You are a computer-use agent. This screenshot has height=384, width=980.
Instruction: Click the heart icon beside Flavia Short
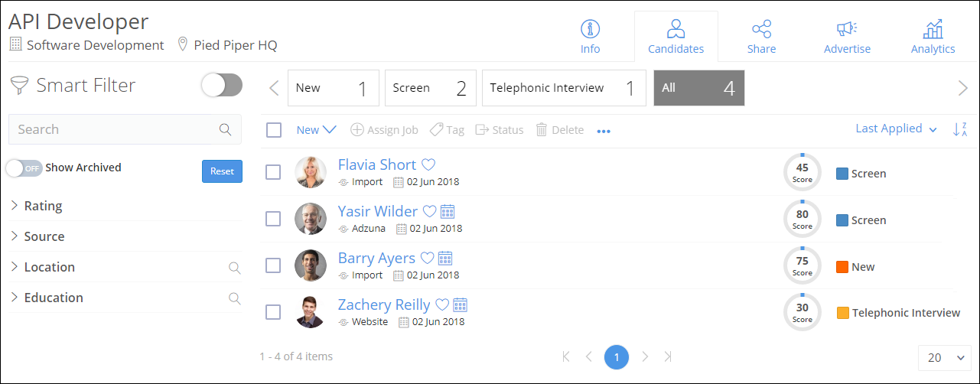click(x=428, y=165)
